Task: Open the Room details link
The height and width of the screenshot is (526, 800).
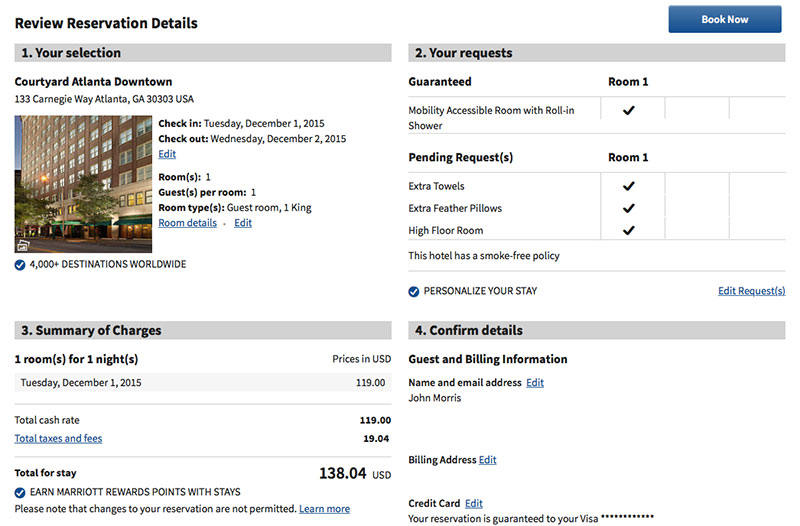Action: (x=187, y=223)
